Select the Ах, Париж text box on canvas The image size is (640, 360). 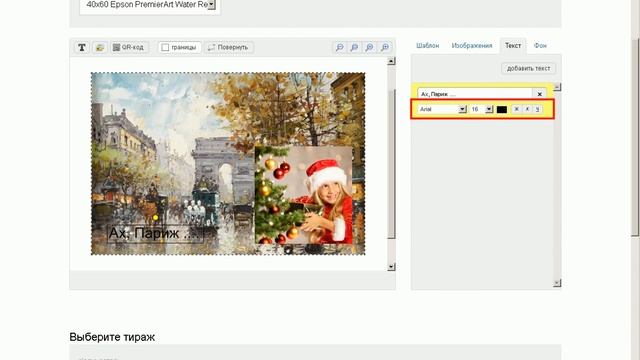(x=155, y=233)
